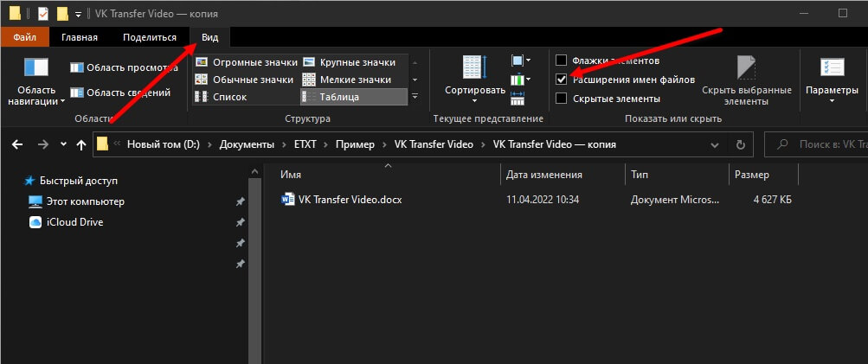Toggle the Details pane (Область сведений)
868x364 pixels.
(112, 93)
